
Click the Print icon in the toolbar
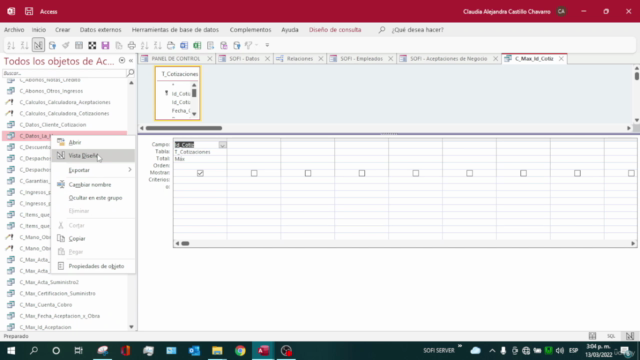tap(131, 45)
